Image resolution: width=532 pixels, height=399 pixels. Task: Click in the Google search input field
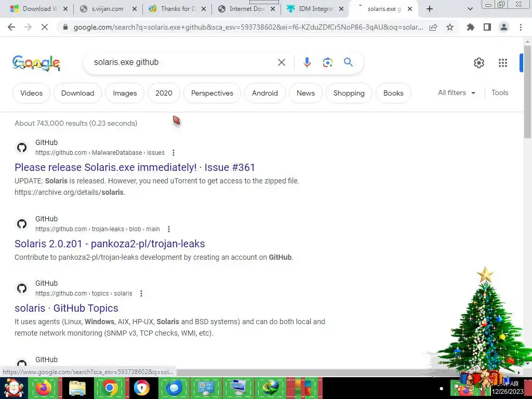[183, 62]
